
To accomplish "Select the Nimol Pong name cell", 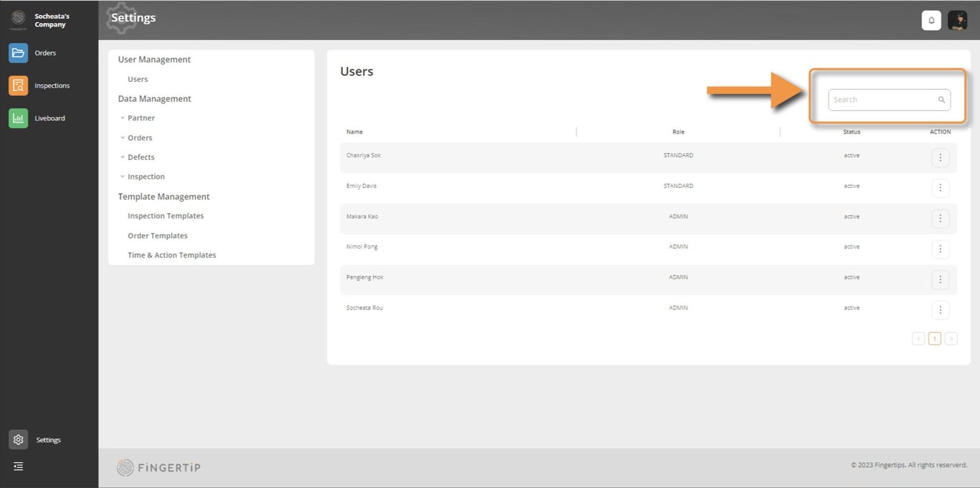I will pyautogui.click(x=362, y=247).
